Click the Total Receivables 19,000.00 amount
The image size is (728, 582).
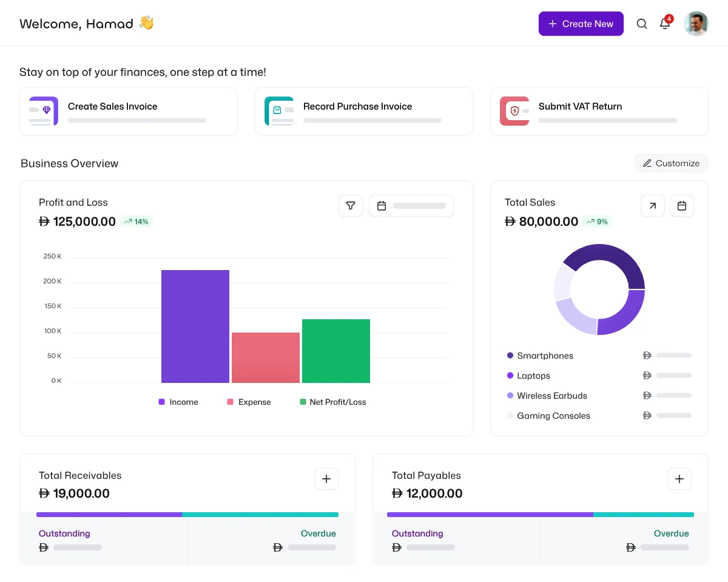click(x=74, y=493)
